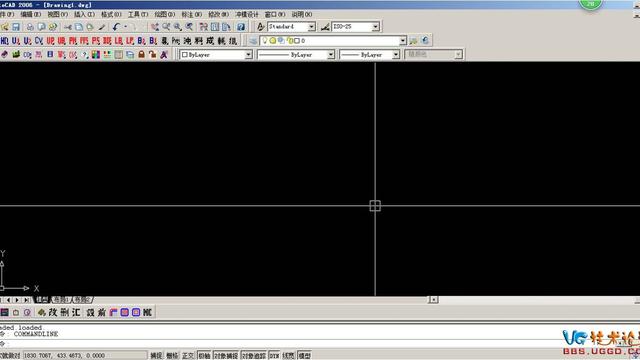Click the 料 character tool icon

coord(199,41)
